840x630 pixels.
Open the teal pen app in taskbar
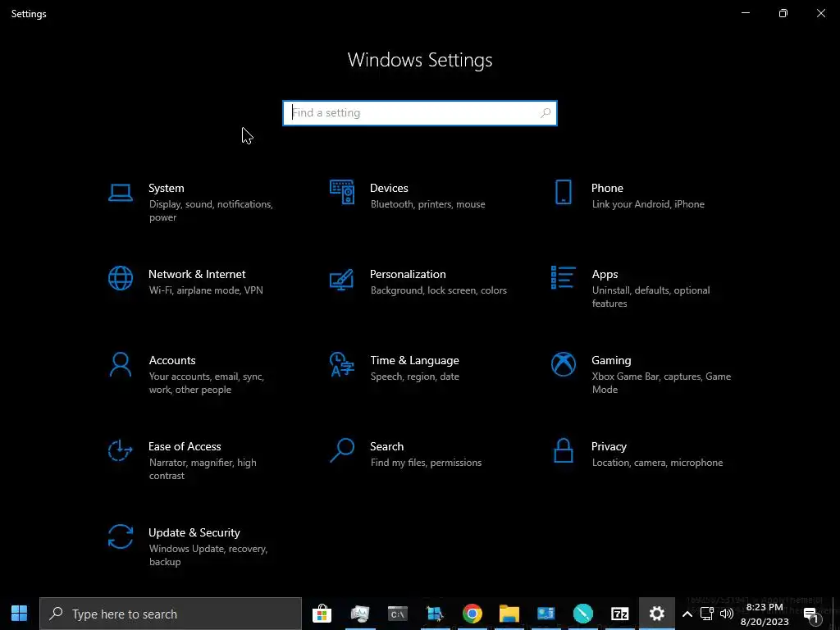583,614
